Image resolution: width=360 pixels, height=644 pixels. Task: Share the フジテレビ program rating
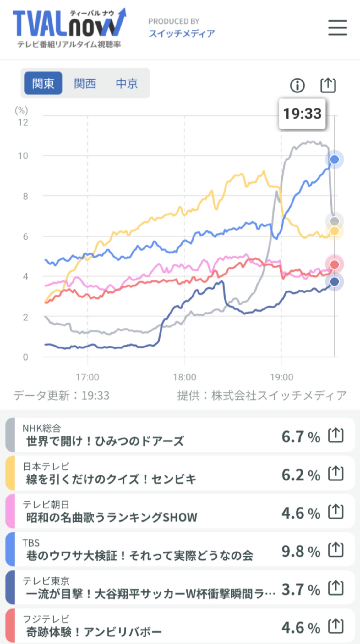336,626
